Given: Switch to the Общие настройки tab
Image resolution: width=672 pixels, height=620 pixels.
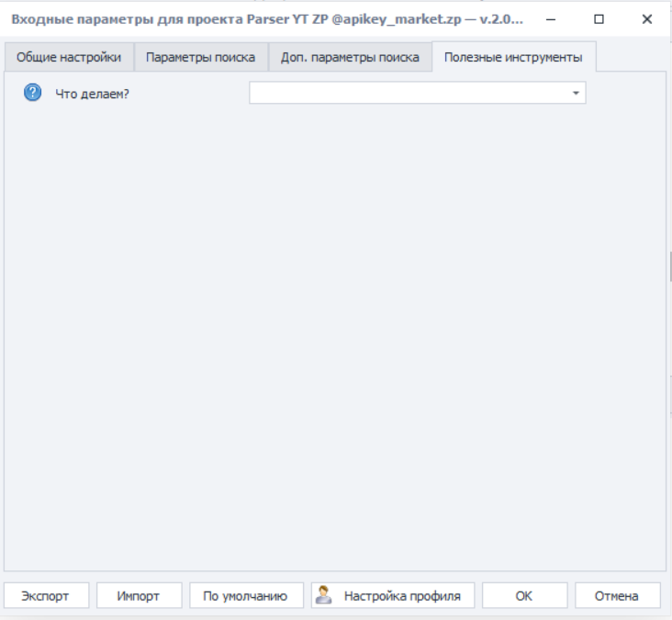Looking at the screenshot, I should (69, 57).
